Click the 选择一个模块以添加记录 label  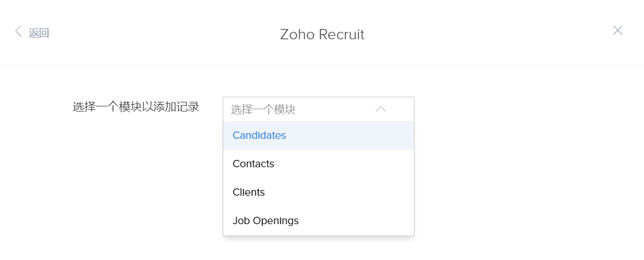tap(136, 106)
